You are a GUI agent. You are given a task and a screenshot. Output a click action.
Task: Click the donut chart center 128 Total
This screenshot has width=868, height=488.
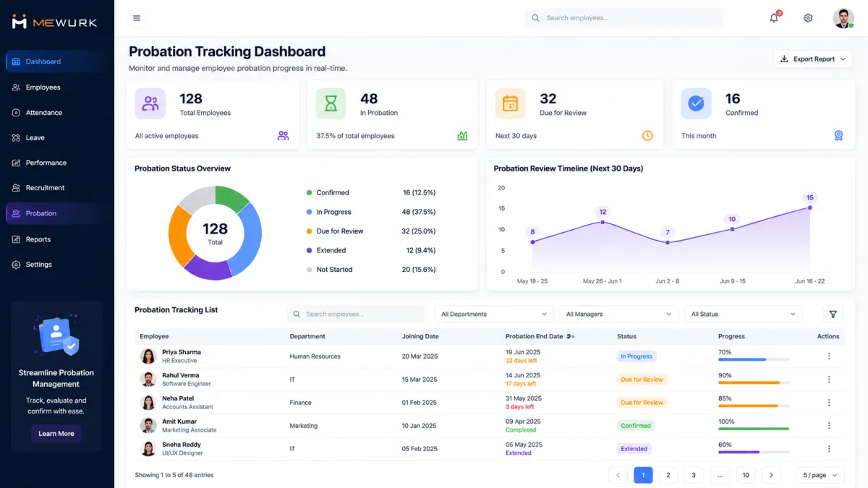click(x=215, y=233)
